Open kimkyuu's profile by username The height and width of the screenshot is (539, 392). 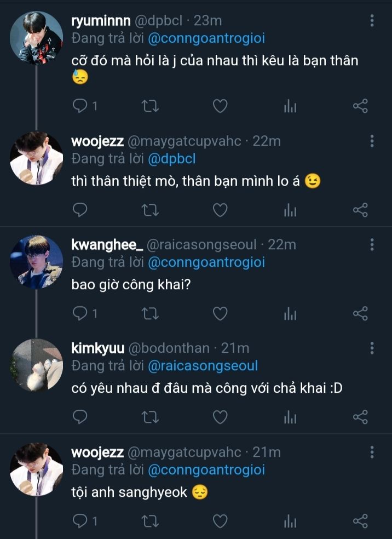click(x=99, y=348)
